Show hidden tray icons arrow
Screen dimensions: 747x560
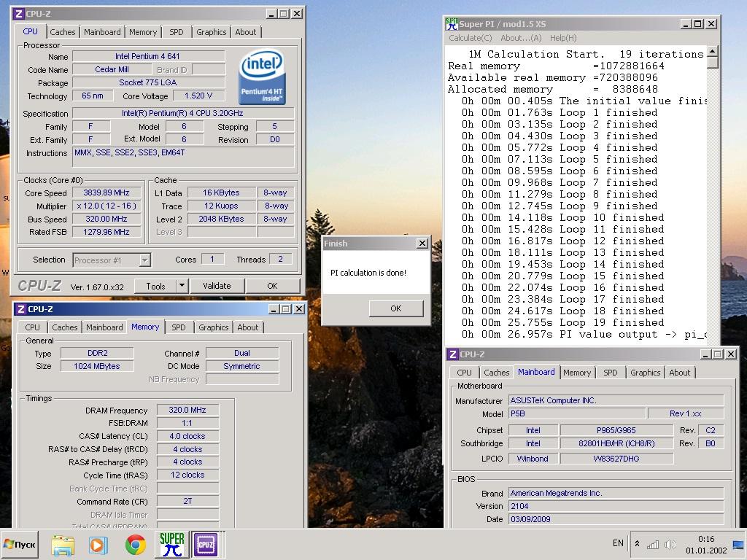point(637,543)
